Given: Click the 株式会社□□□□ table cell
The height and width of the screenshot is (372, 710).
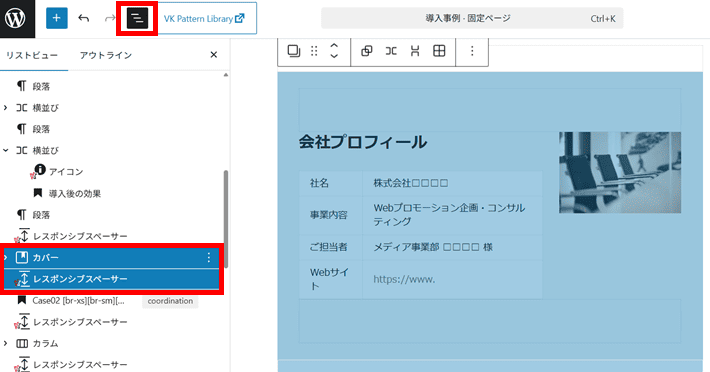Looking at the screenshot, I should [x=452, y=183].
